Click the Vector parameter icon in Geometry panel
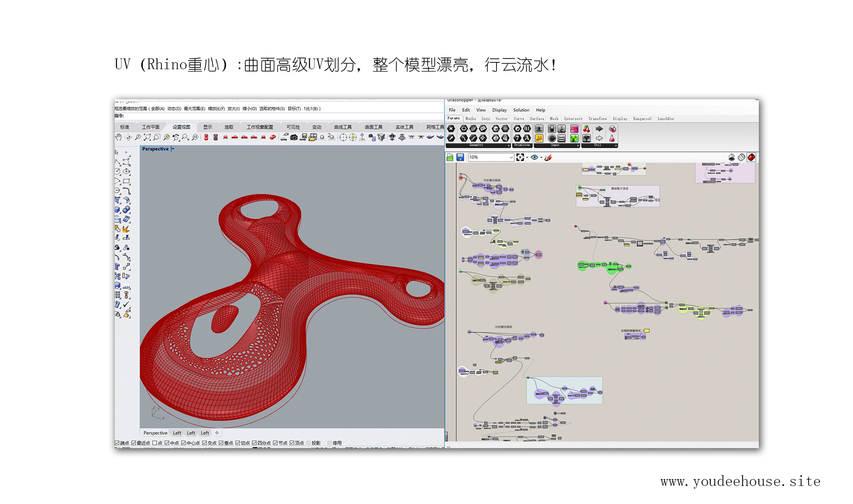 [x=451, y=138]
